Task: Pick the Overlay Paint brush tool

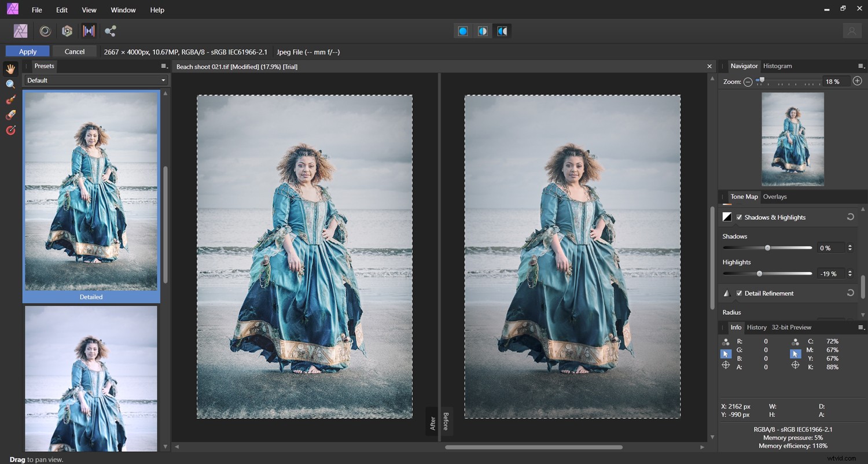Action: pyautogui.click(x=10, y=100)
